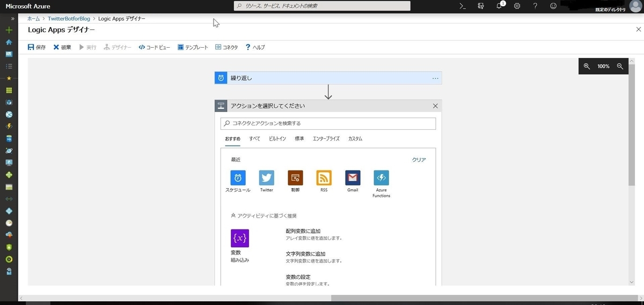Screen dimensions: 644x305
Task: Select the Control (制御) connector icon
Action: click(295, 177)
